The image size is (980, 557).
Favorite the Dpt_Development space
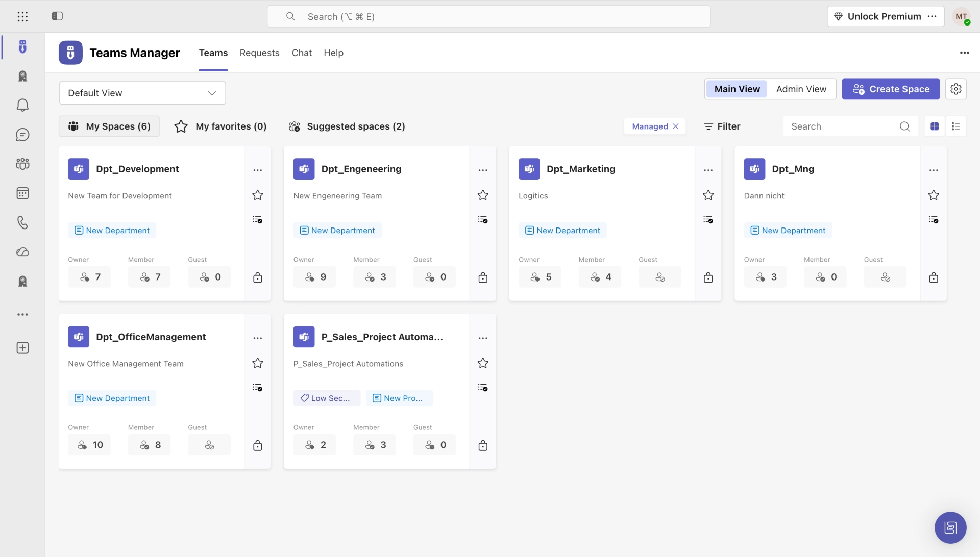(x=258, y=195)
